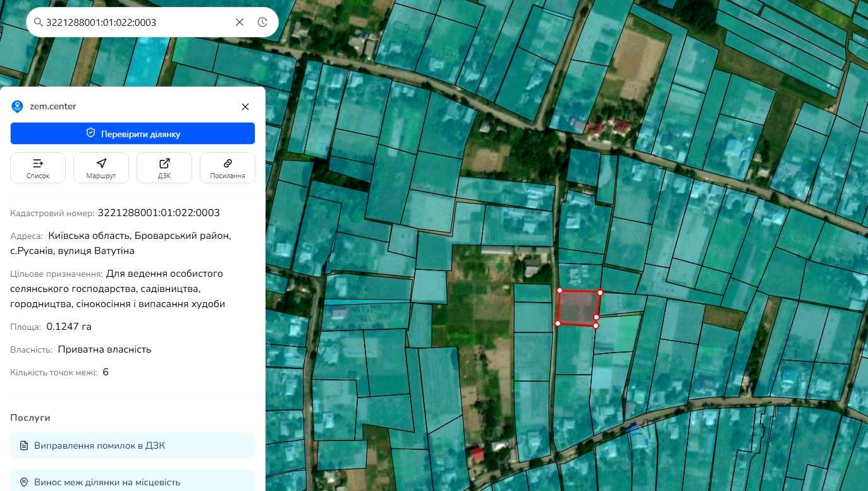Click the location pin icon beside Винос меж
This screenshot has height=491, width=868.
24,482
